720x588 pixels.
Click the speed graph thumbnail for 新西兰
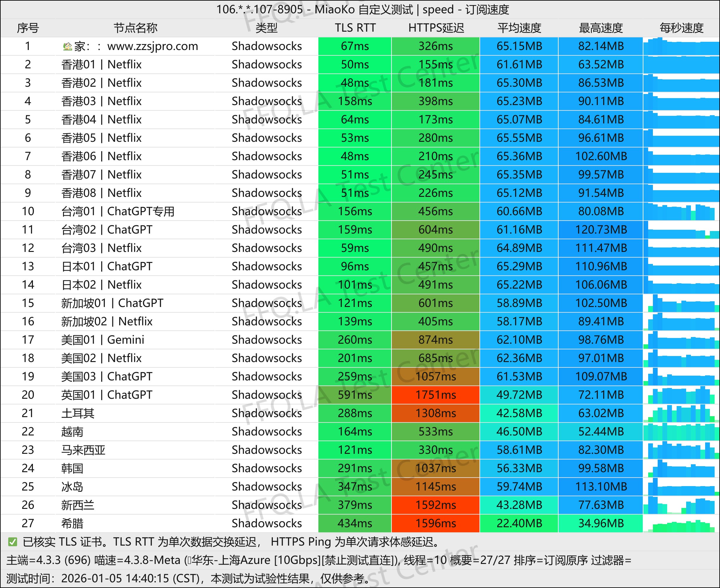tap(681, 505)
